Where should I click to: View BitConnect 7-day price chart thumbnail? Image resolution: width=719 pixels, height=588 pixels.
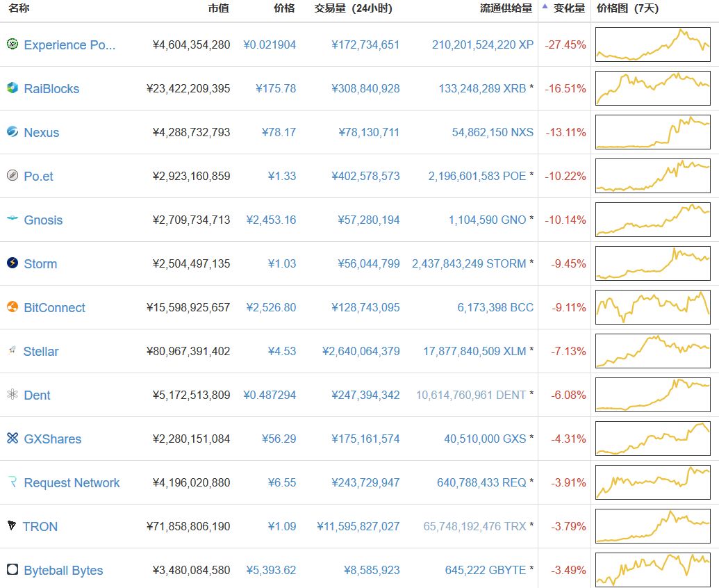coord(652,307)
